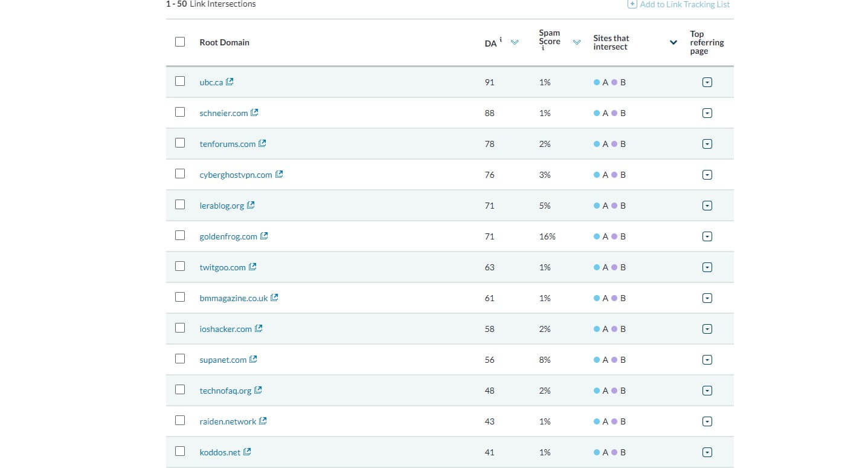
Task: Sort by DA using header arrow
Action: click(515, 42)
